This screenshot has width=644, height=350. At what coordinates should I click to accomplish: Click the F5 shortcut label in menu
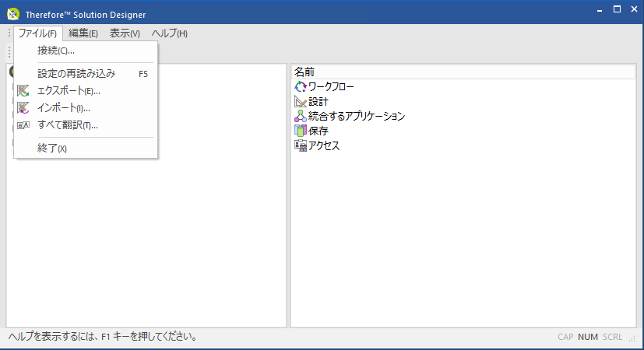click(x=143, y=74)
